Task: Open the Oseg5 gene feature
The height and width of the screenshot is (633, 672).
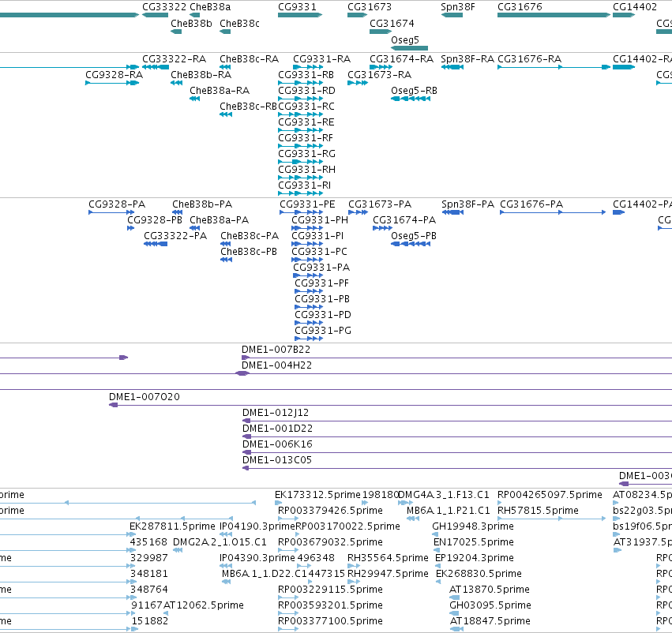Action: [409, 48]
